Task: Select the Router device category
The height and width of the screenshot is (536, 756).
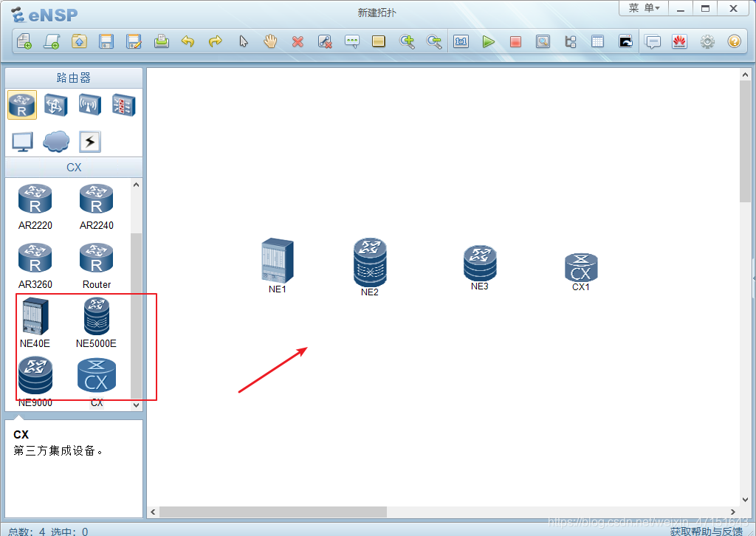Action: (x=21, y=105)
